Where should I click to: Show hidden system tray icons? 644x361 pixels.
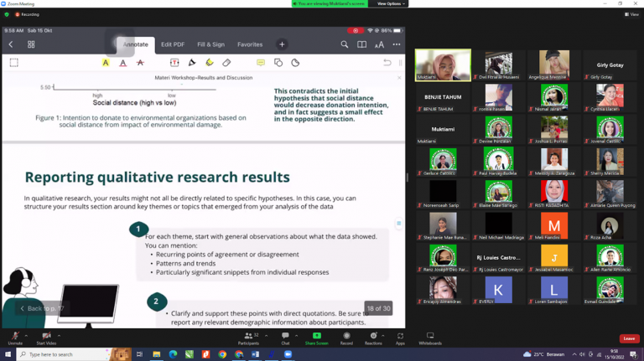click(574, 354)
